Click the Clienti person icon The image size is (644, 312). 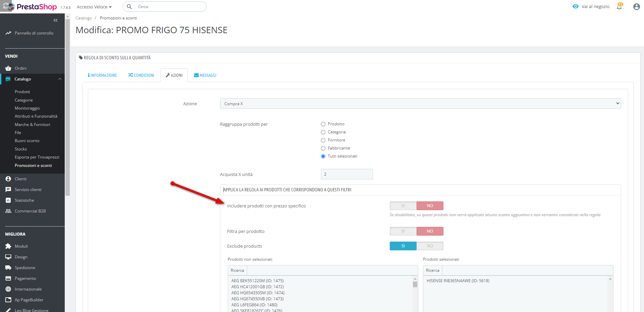(8, 179)
